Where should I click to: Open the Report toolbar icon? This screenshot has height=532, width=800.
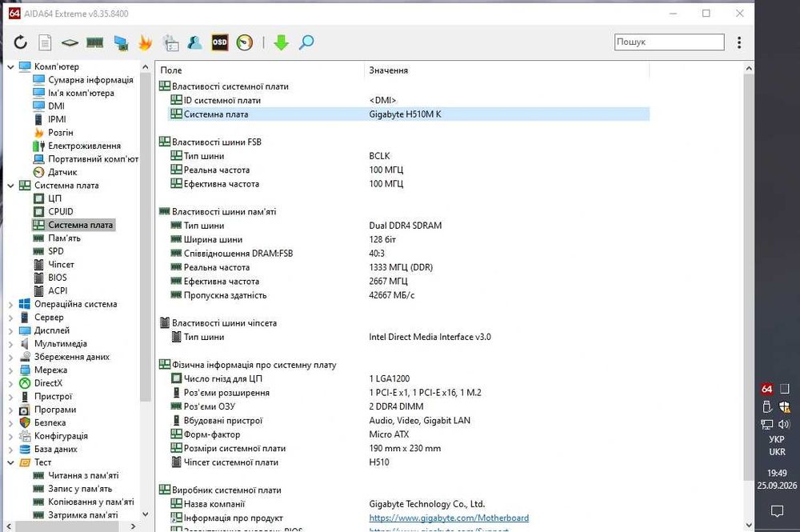46,42
